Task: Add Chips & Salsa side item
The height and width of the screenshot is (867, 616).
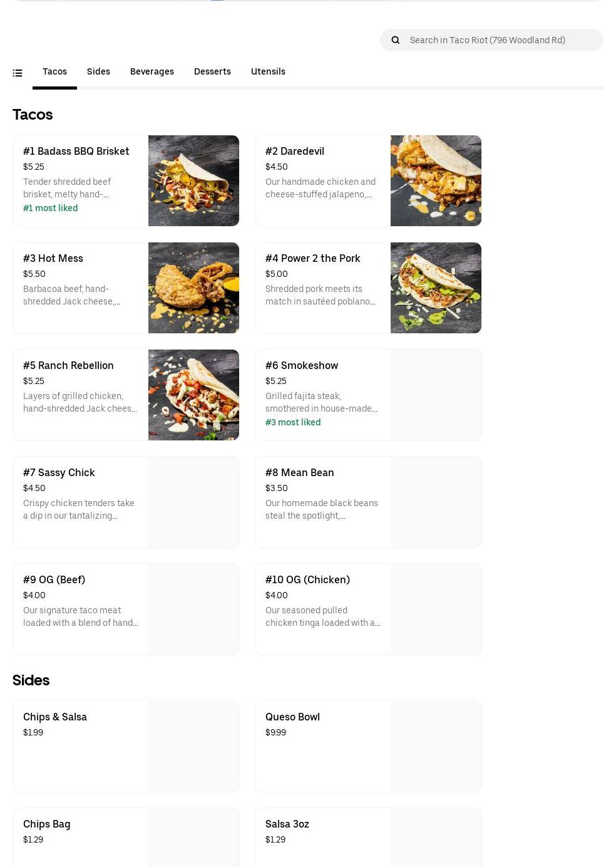Action: 126,746
